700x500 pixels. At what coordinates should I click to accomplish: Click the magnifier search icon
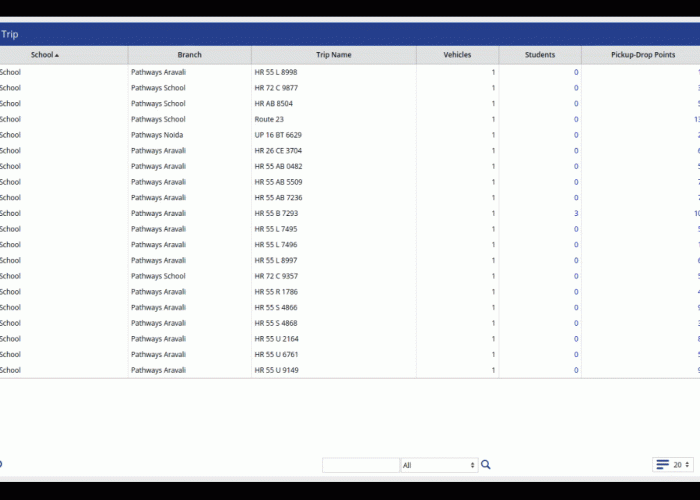(x=486, y=465)
